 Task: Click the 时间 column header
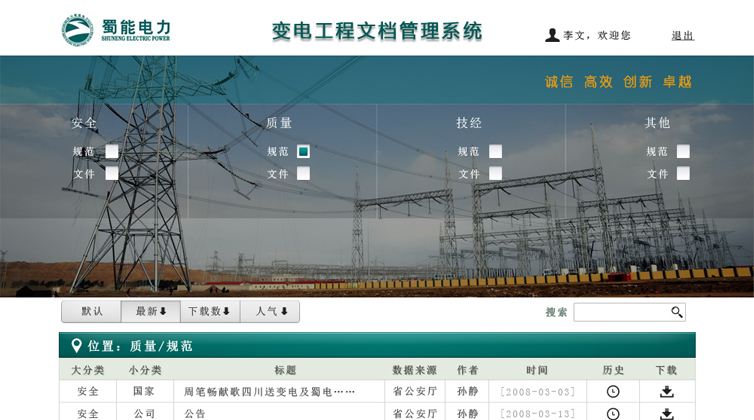[537, 370]
